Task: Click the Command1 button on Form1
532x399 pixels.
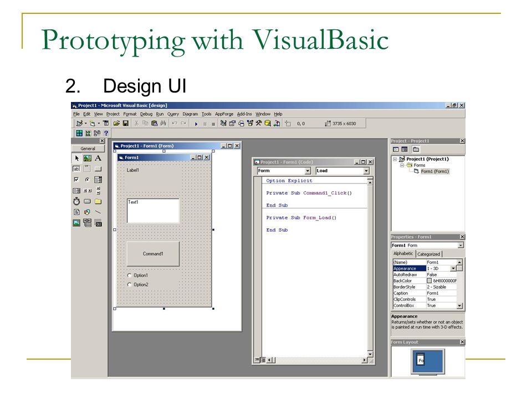Action: 153,254
